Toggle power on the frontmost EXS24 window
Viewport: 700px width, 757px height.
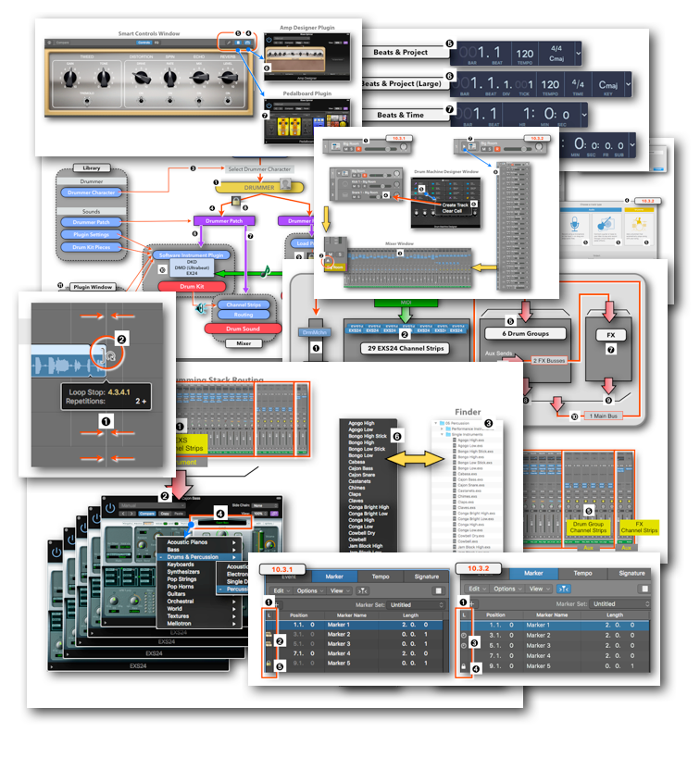[110, 507]
